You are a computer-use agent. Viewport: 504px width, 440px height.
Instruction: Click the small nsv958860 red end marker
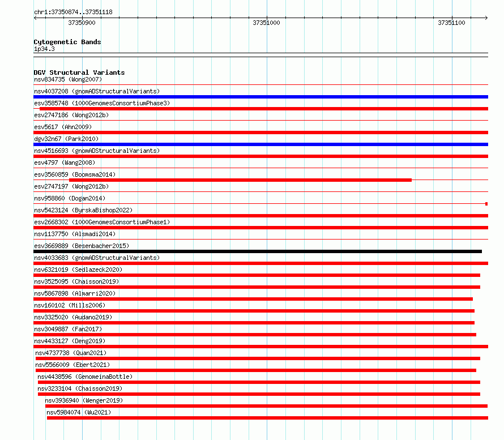pyautogui.click(x=486, y=204)
